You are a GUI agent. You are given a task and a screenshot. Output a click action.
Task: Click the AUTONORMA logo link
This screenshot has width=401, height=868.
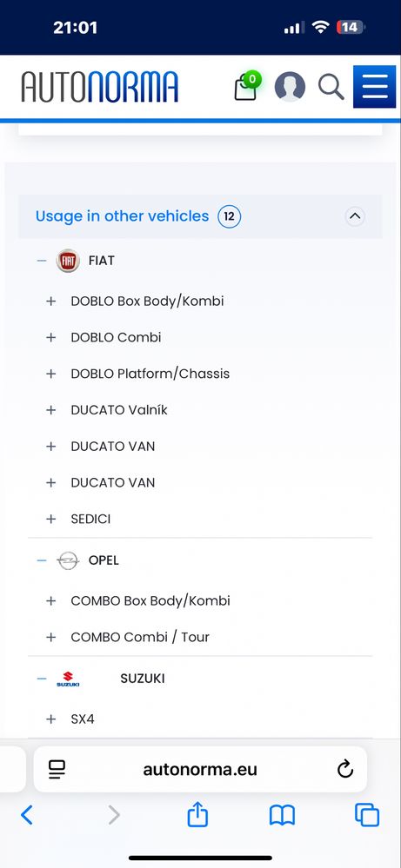coord(100,87)
